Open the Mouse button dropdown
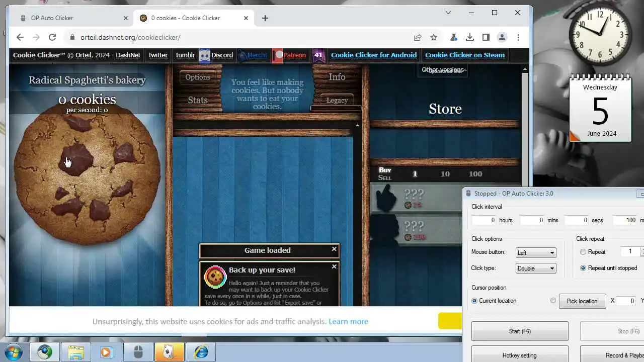This screenshot has height=362, width=644. tap(536, 252)
